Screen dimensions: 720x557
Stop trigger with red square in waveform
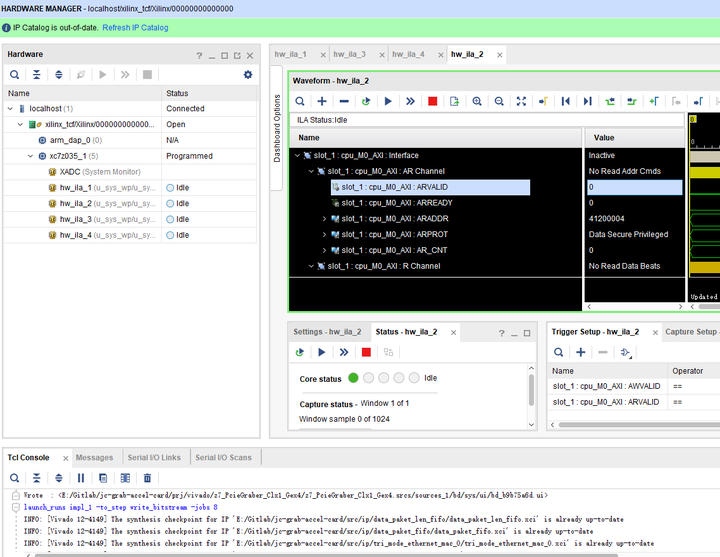[x=433, y=101]
